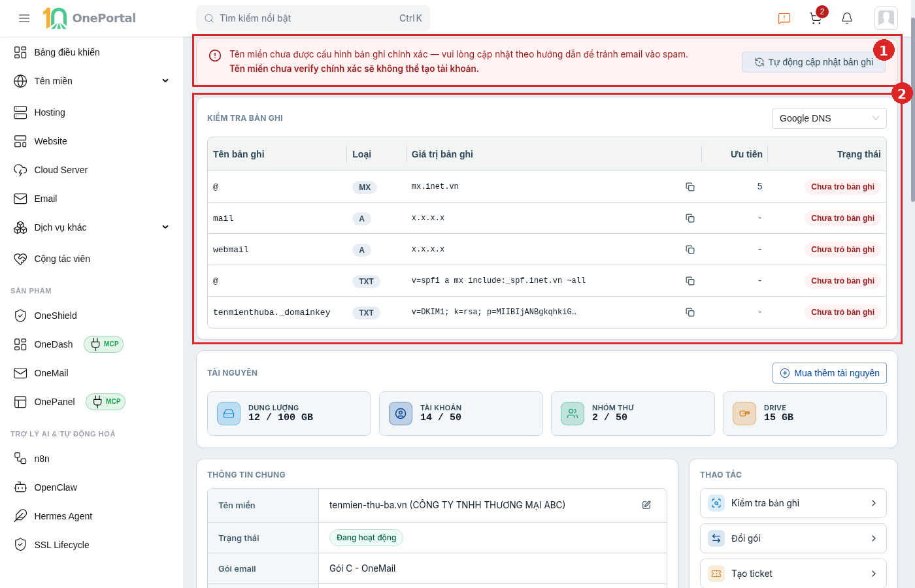Click the Gói C - OneMail value
The height and width of the screenshot is (588, 915).
362,568
